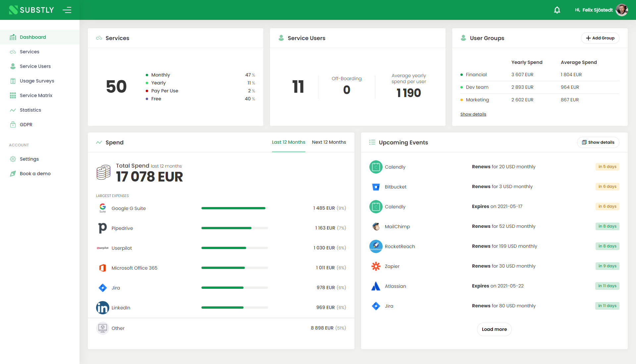The image size is (636, 364).
Task: Open GDPR in the sidebar
Action: click(40, 125)
